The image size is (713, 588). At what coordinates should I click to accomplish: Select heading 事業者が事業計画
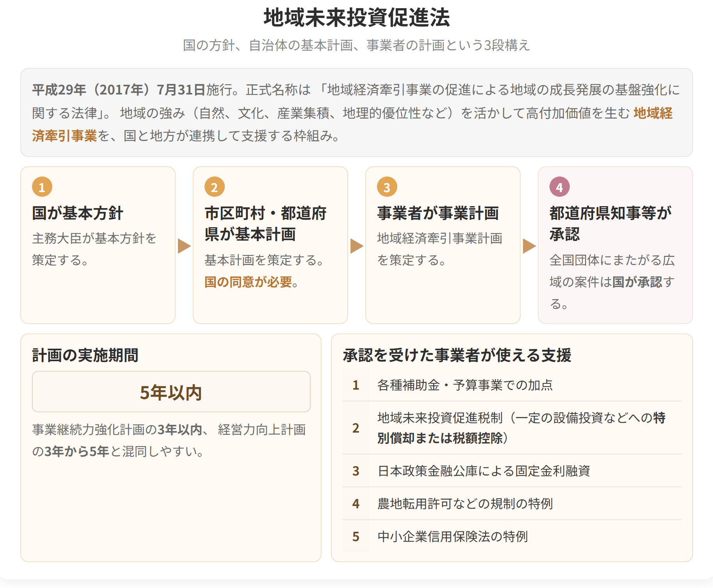point(438,213)
